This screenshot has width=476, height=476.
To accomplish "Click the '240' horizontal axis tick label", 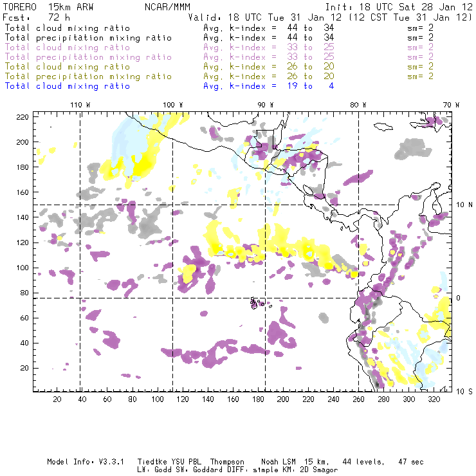I will 333,399.
